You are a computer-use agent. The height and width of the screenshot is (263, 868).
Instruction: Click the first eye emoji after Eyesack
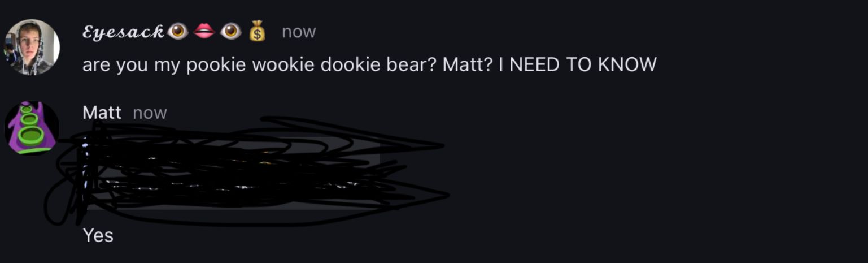[x=178, y=32]
